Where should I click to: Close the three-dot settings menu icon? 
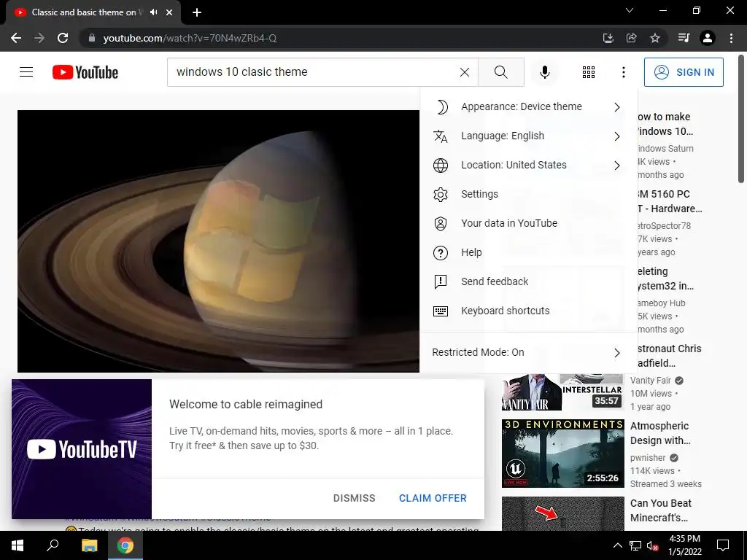pyautogui.click(x=623, y=72)
